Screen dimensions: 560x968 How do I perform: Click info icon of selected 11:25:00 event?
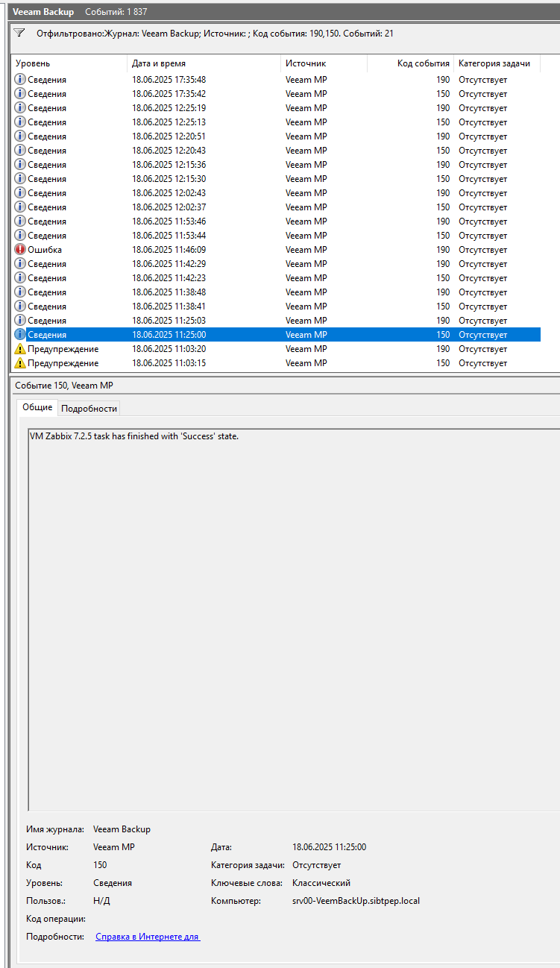coord(20,335)
